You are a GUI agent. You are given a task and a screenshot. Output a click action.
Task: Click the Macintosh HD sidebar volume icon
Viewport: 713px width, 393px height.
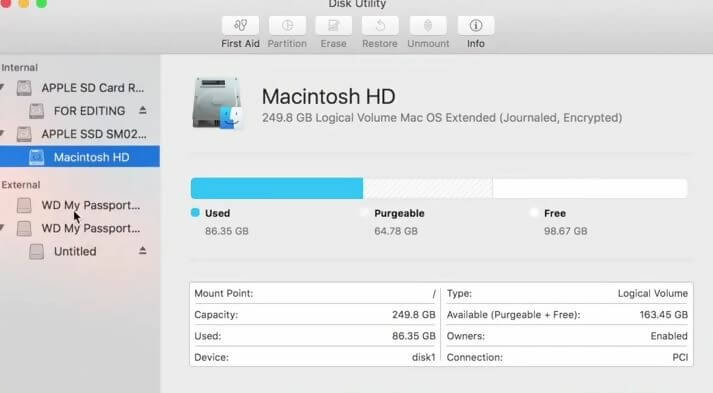(36, 157)
